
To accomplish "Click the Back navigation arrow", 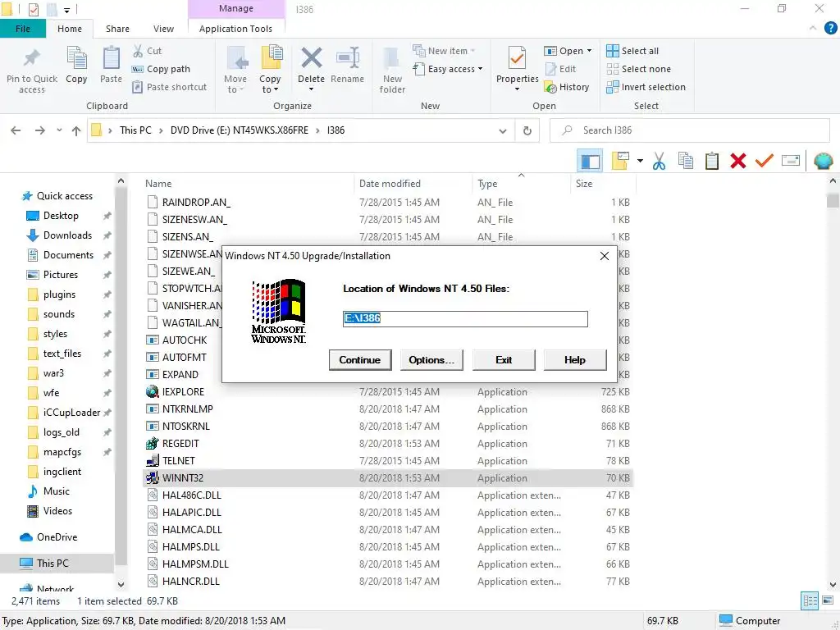I will pyautogui.click(x=16, y=130).
